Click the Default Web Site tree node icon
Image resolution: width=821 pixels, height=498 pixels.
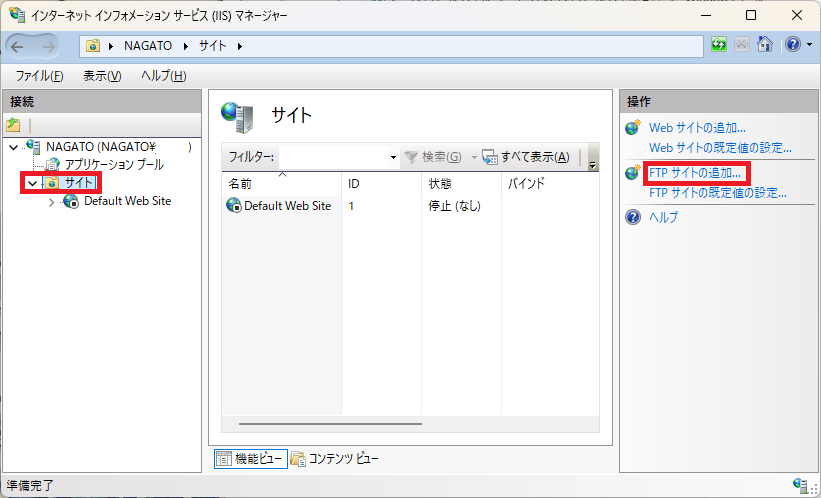click(71, 201)
